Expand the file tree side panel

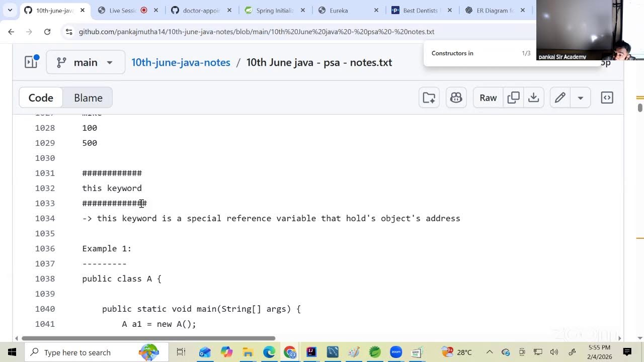[31, 62]
